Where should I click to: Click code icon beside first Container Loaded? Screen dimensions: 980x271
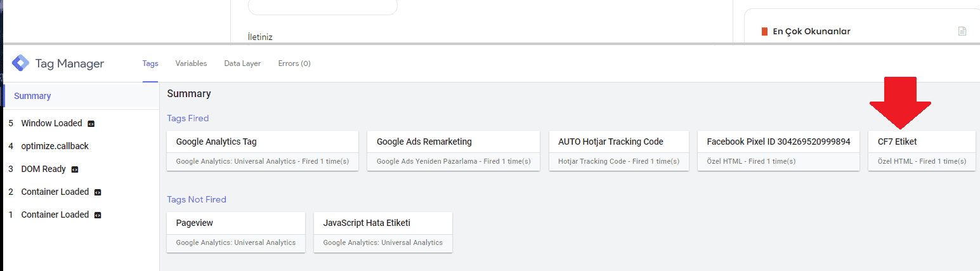(98, 215)
